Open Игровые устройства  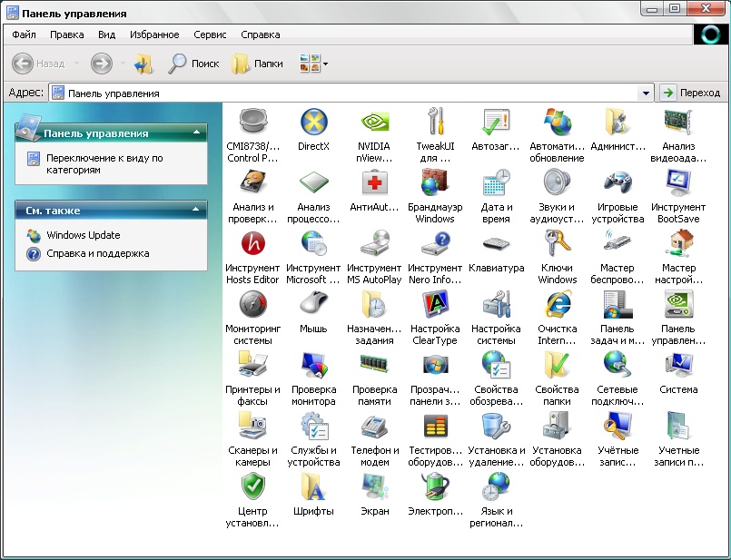tap(617, 196)
